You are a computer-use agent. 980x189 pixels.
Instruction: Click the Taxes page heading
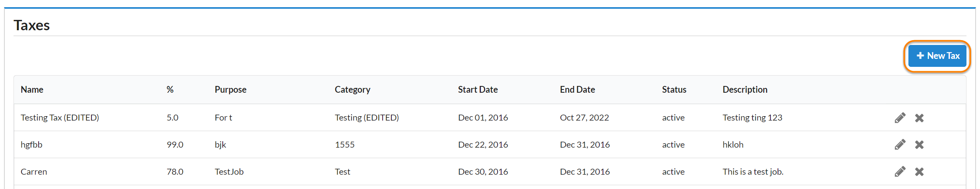pos(32,25)
